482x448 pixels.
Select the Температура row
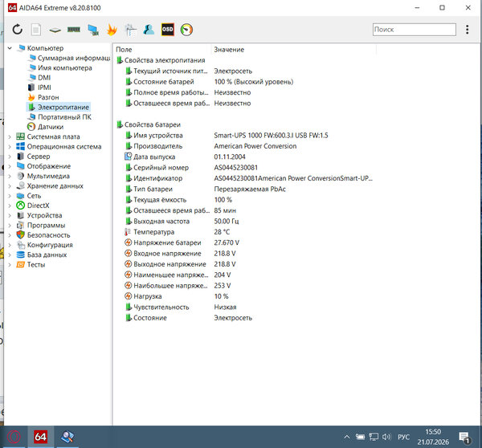pyautogui.click(x=177, y=232)
